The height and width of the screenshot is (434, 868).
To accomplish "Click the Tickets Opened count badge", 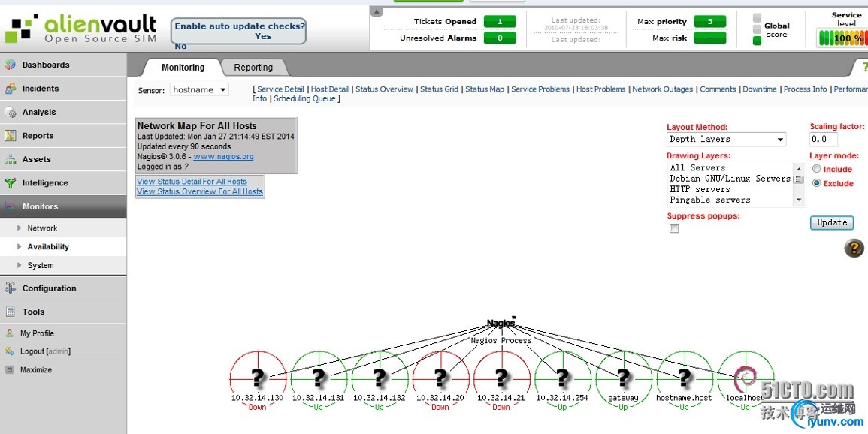I will (x=500, y=22).
